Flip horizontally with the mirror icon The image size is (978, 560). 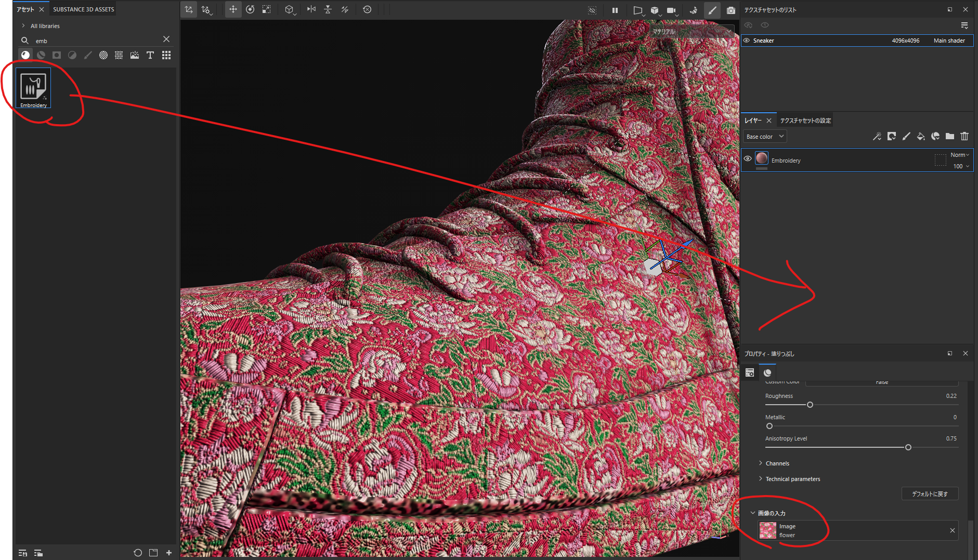point(311,9)
